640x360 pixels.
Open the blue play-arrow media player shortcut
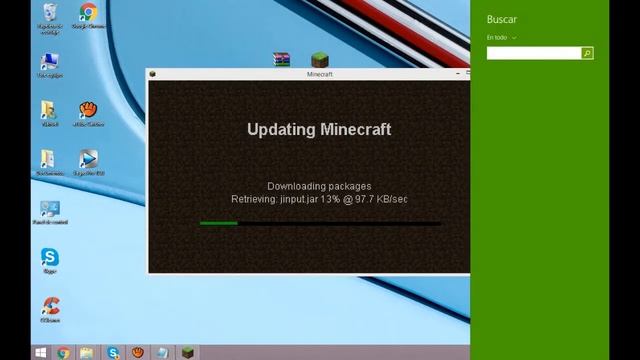click(88, 159)
